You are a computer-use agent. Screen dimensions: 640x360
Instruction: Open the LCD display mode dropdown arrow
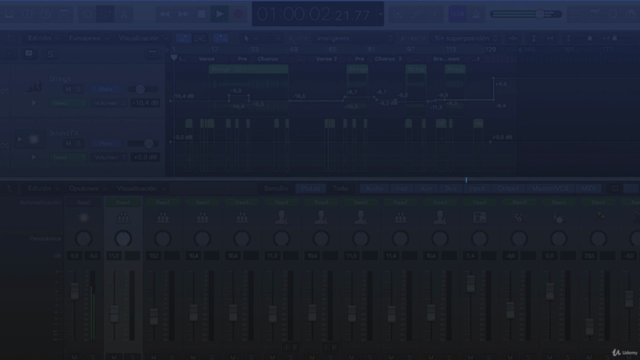pos(380,14)
